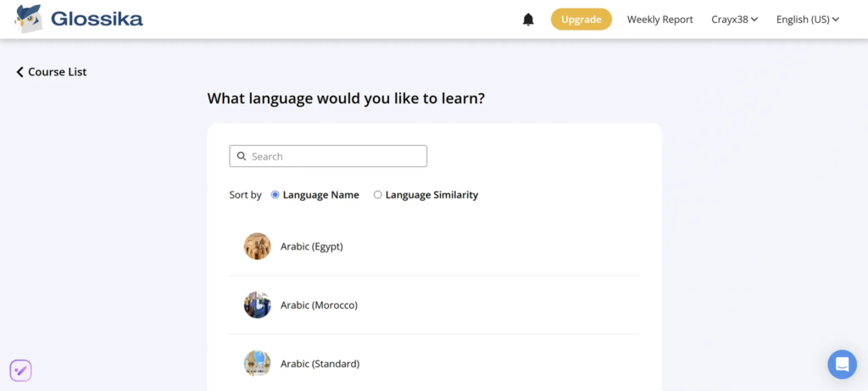Click the search magnifier icon
The image size is (868, 391).
tap(242, 156)
